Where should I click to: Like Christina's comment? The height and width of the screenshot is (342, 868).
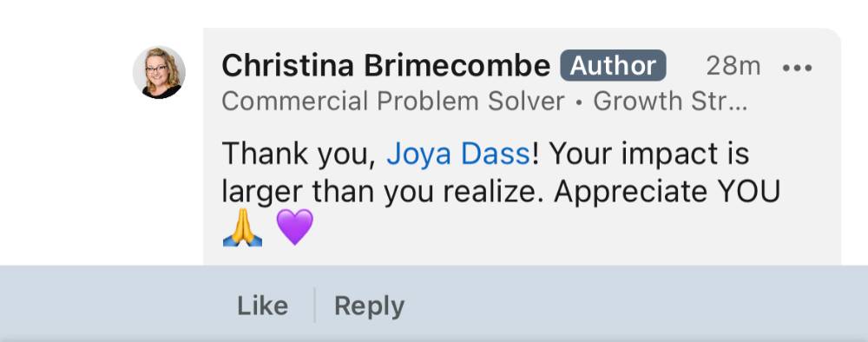[x=262, y=306]
